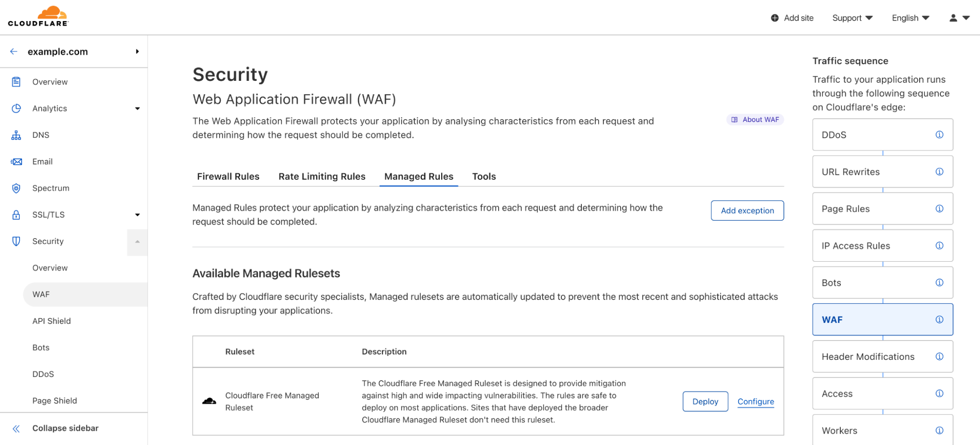Select WAF in the sidebar

[85, 295]
